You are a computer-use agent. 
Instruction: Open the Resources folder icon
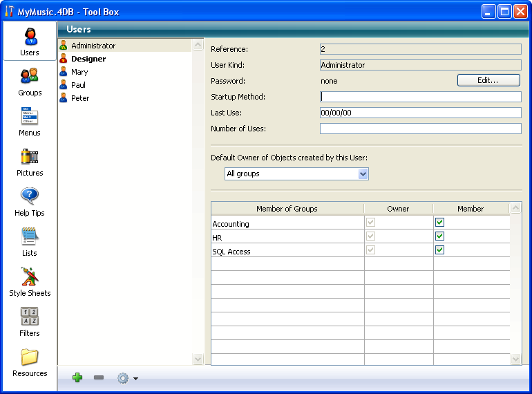(x=30, y=362)
